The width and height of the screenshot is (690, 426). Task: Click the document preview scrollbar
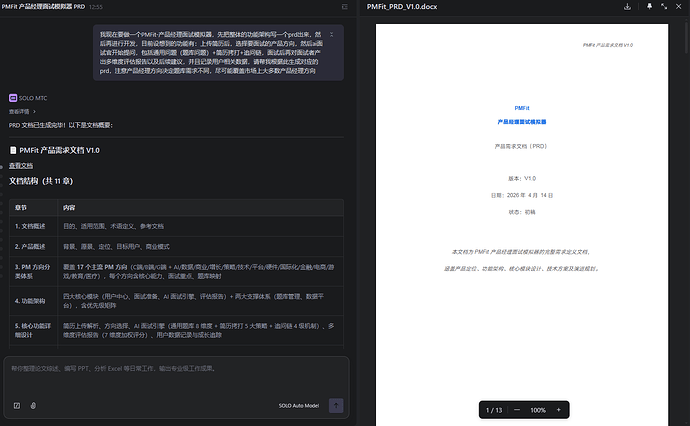coord(686,37)
